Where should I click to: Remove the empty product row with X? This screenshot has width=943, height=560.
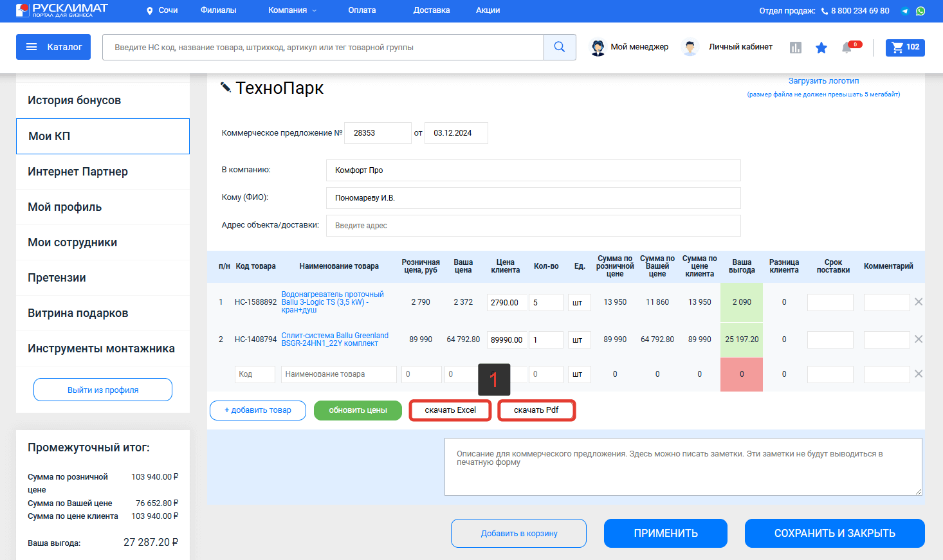919,374
